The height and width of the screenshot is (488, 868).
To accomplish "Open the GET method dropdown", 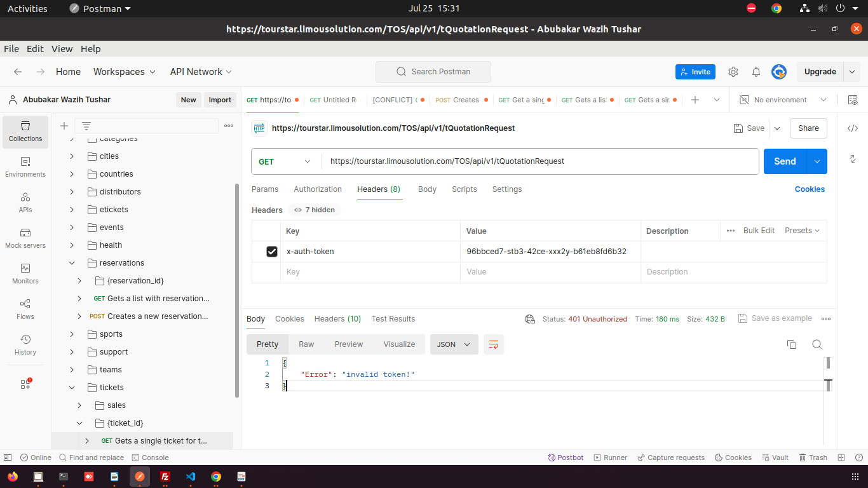I will pos(286,161).
